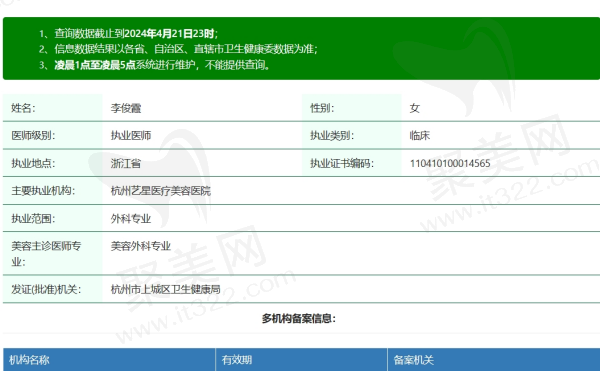The width and height of the screenshot is (600, 371).
Task: Select 杭州市上城区卫生健康局 text
Action: [166, 289]
